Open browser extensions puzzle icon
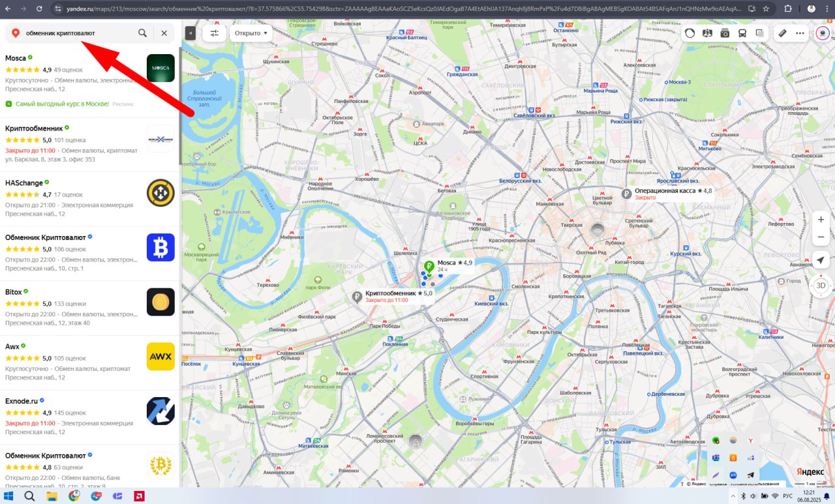Image resolution: width=835 pixels, height=504 pixels. pyautogui.click(x=788, y=9)
